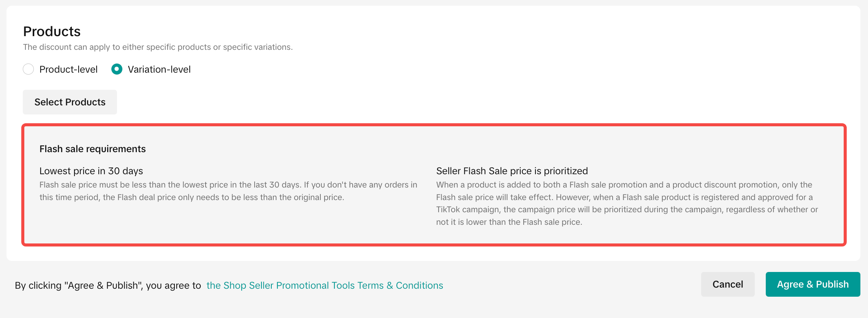Click the Seller Flash Sale price is prioritized title
Viewport: 868px width, 318px height.
tap(512, 171)
